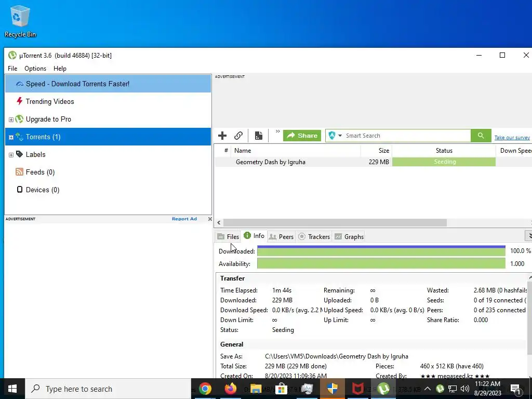The image size is (532, 399).
Task: Show hidden system tray icons
Action: (428, 389)
